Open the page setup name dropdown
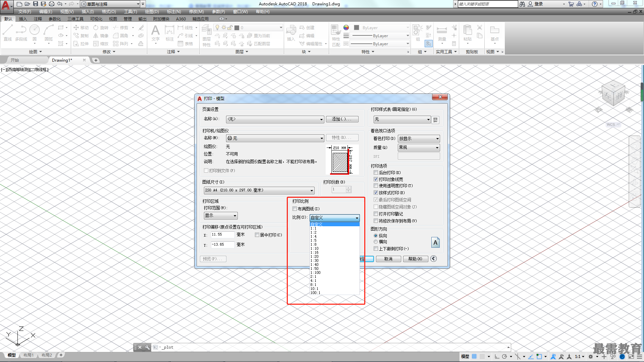The width and height of the screenshot is (644, 362). (275, 119)
